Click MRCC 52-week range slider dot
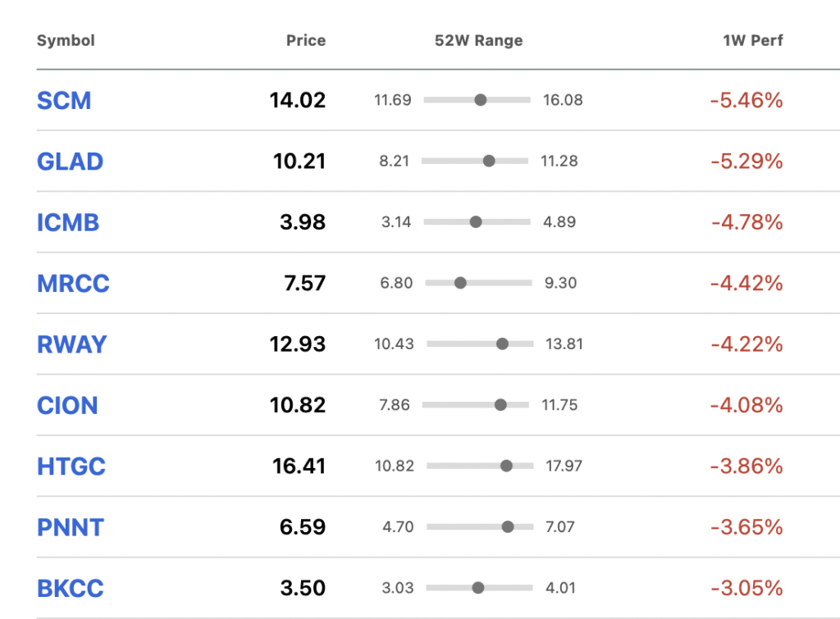 pos(460,283)
